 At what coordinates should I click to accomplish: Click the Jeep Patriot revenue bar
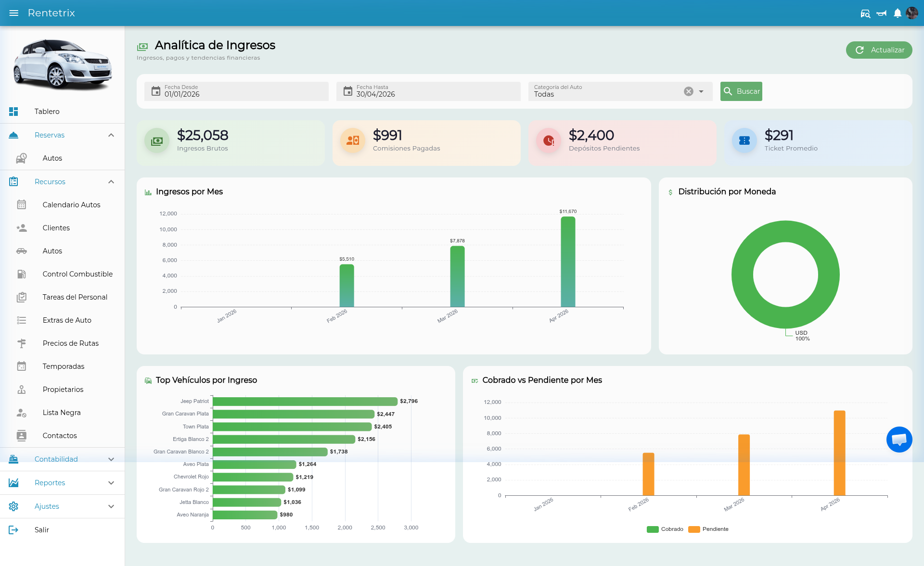click(305, 401)
